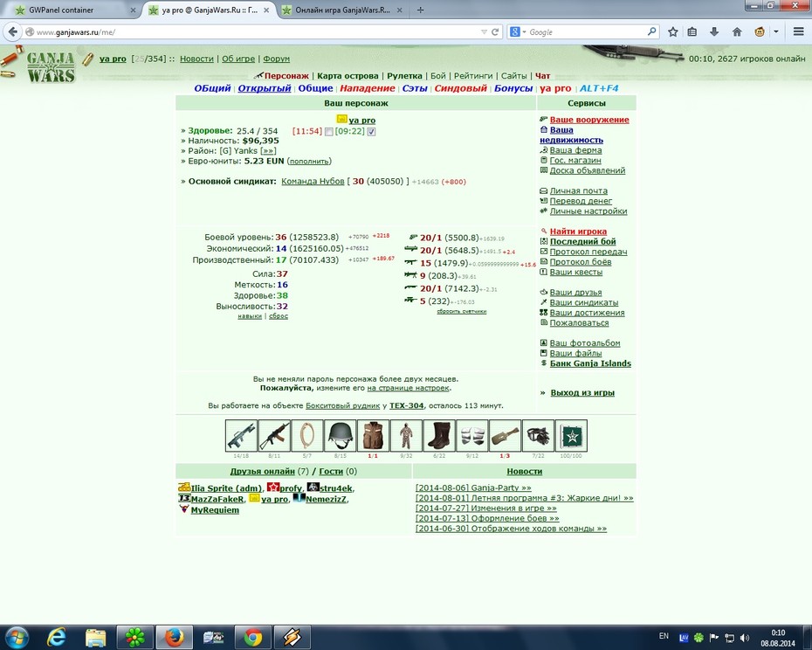Click the helmet inventory slot 8/15
Viewport: 812px width, 650px height.
[x=340, y=435]
